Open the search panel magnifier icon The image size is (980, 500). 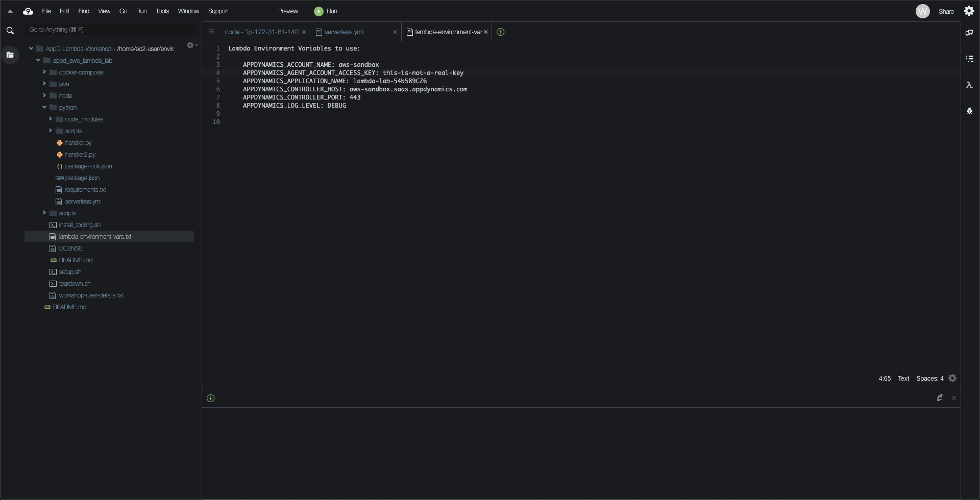pos(10,31)
